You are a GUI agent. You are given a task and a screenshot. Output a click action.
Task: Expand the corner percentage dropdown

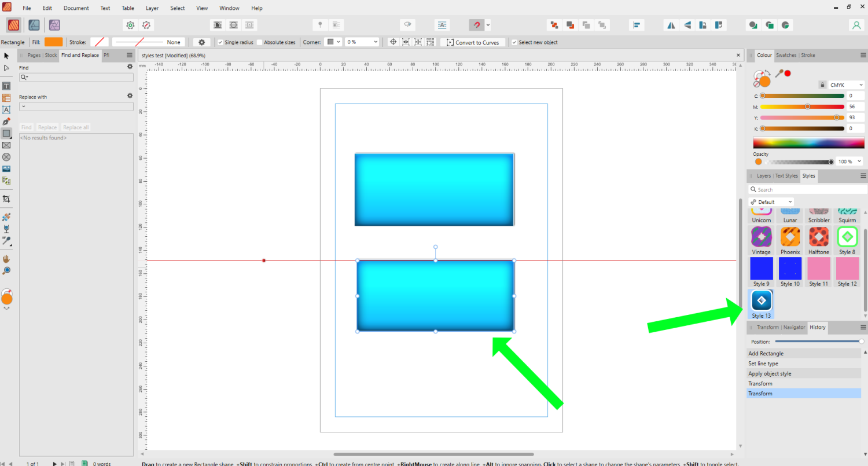tap(376, 42)
